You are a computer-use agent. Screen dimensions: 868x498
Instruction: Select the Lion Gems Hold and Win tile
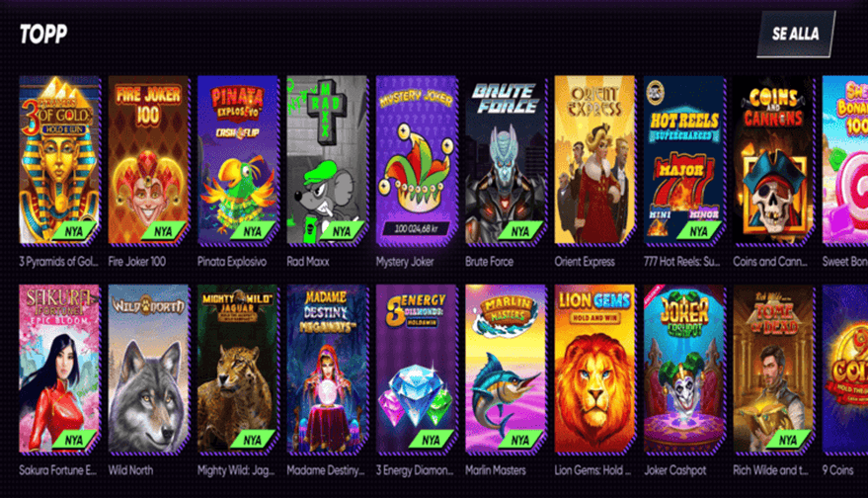595,369
